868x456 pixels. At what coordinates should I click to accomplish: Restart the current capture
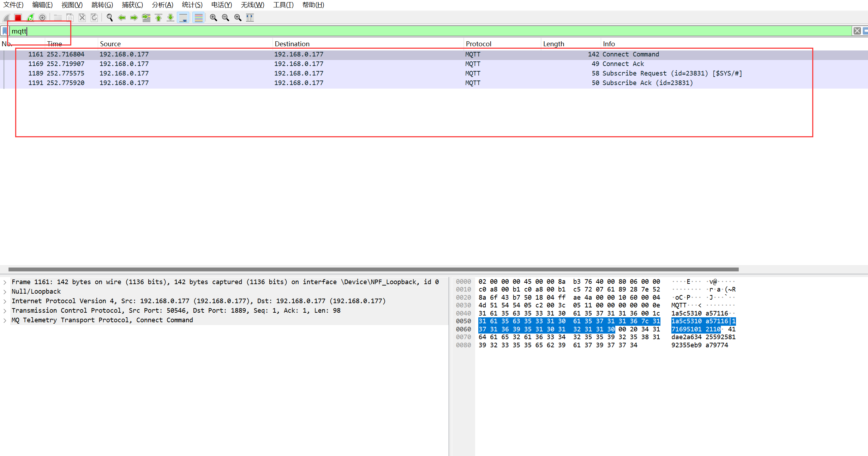tap(30, 17)
